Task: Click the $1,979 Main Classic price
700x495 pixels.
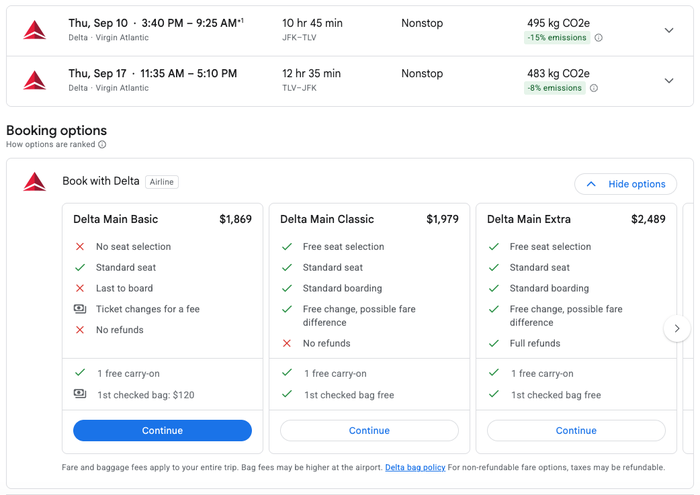Action: point(442,219)
